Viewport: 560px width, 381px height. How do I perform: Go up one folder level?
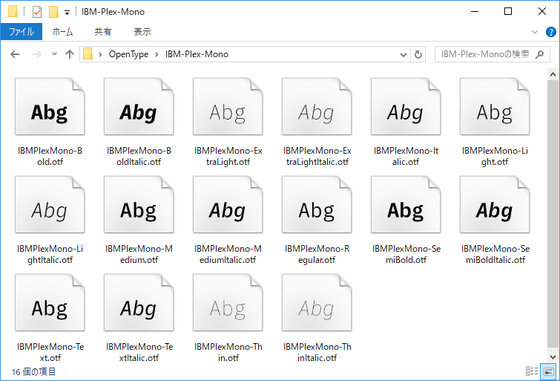tap(70, 54)
